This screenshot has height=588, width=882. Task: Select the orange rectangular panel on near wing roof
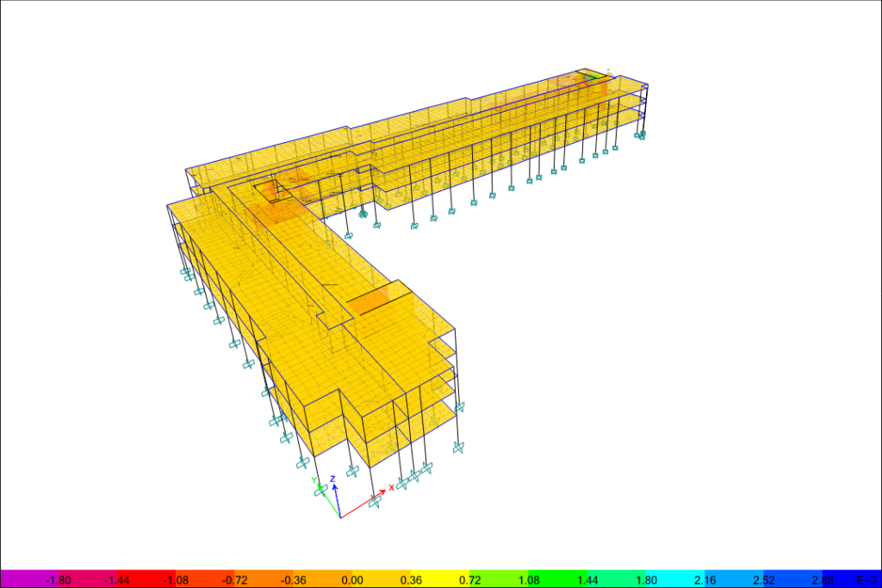[369, 300]
